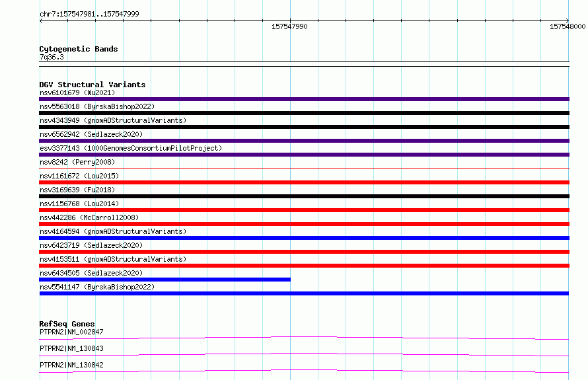
Task: Click the red bar under nsv1156768
Action: (x=304, y=210)
